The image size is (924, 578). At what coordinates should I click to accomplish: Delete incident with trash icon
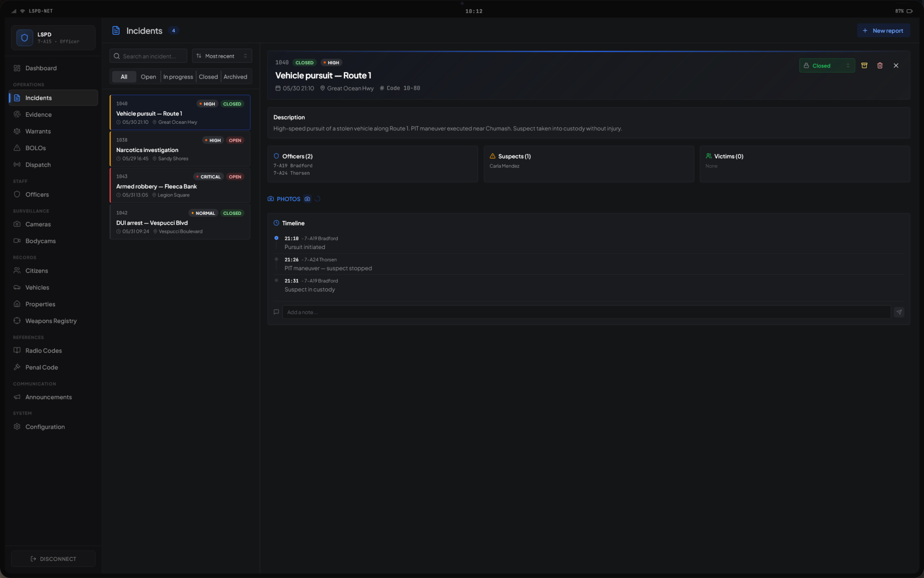point(880,66)
